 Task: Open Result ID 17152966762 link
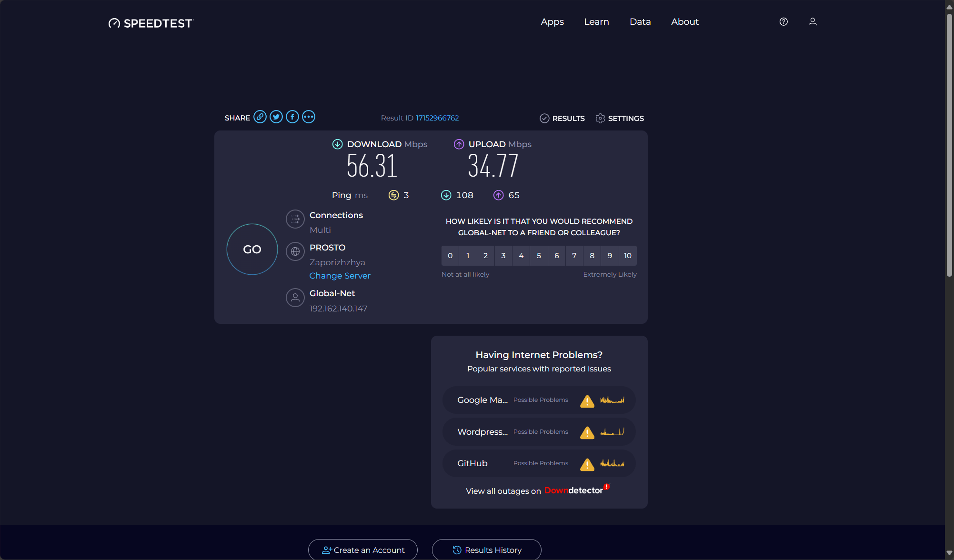click(437, 118)
